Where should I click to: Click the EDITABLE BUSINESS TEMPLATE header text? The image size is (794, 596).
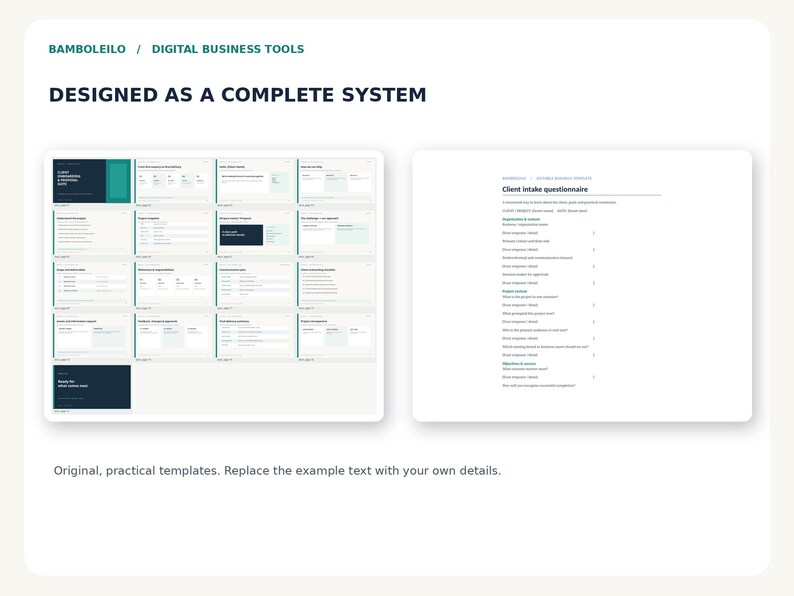pyautogui.click(x=564, y=178)
